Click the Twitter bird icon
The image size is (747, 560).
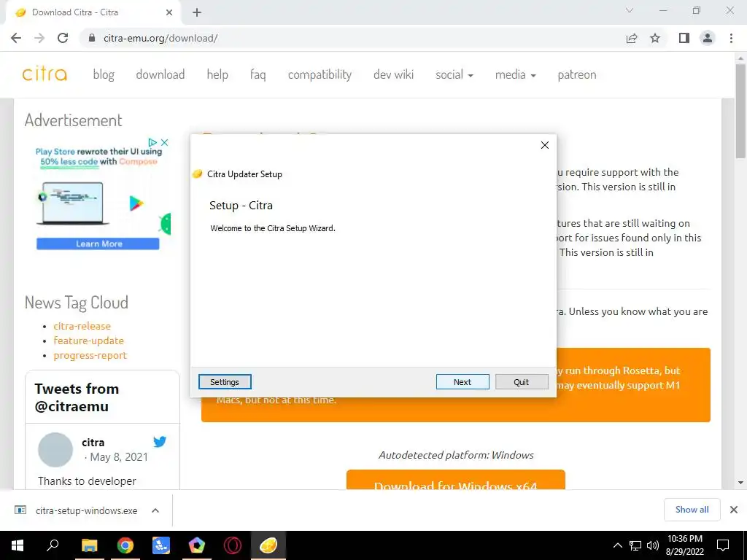click(160, 442)
